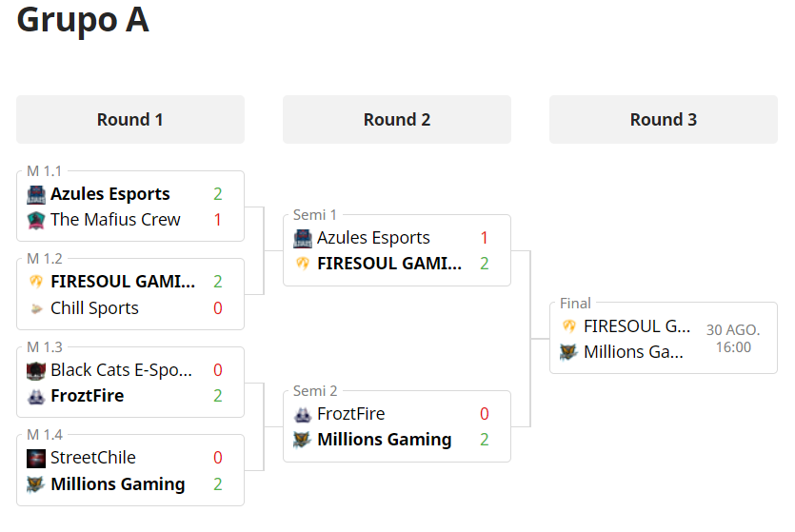Click The Mafius Crew team logo
This screenshot has width=795, height=532.
click(x=36, y=221)
